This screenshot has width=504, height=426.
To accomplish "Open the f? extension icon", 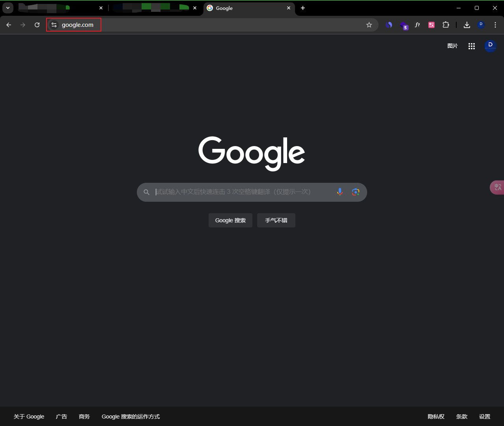I will [417, 25].
